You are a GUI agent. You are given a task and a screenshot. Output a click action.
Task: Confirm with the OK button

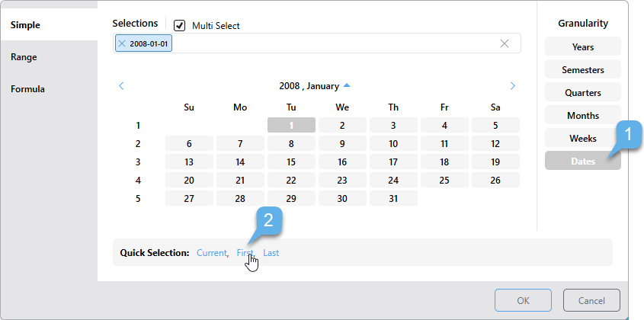[x=523, y=300]
